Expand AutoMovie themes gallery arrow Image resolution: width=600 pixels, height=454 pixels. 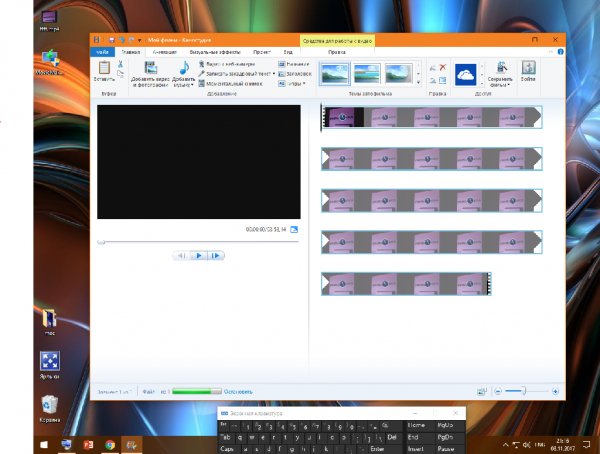click(418, 83)
